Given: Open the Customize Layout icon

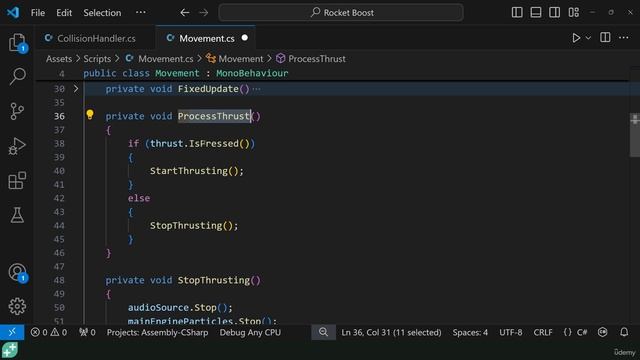Looking at the screenshot, I should pyautogui.click(x=574, y=12).
